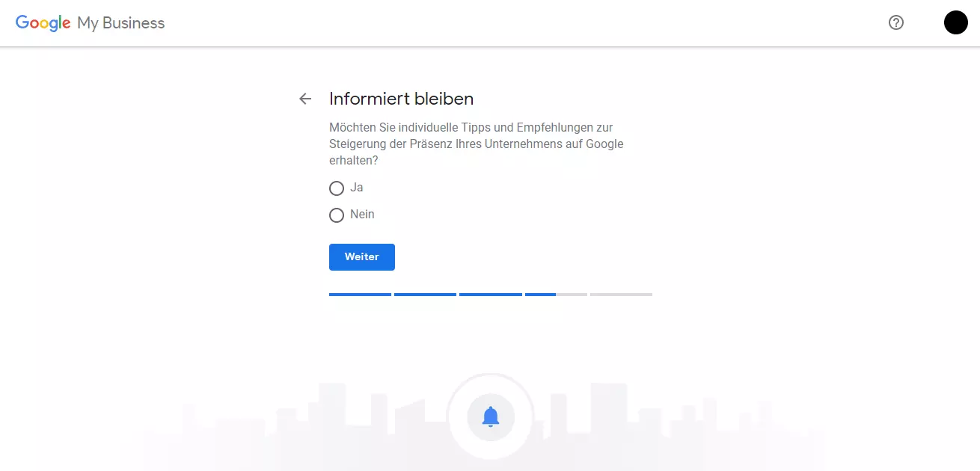Screen dimensions: 980x471
Task: Click the blue notification bell icon
Action: (x=491, y=416)
